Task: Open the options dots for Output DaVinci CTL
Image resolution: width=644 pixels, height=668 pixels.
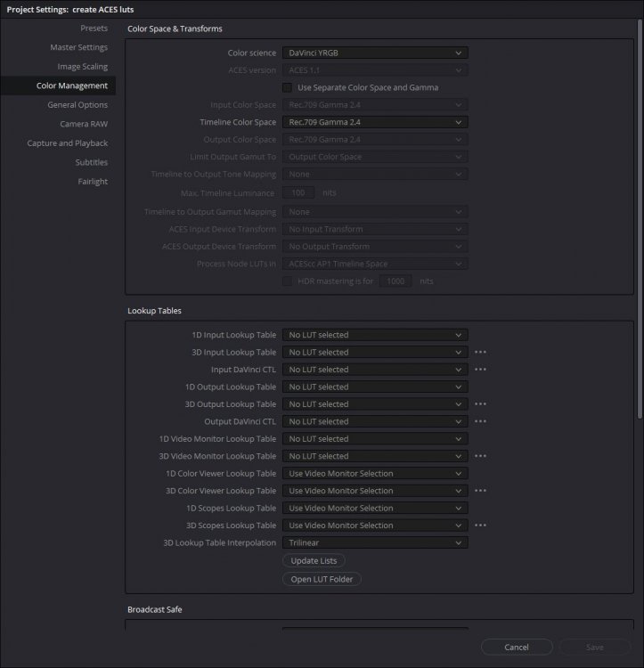Action: pyautogui.click(x=480, y=421)
